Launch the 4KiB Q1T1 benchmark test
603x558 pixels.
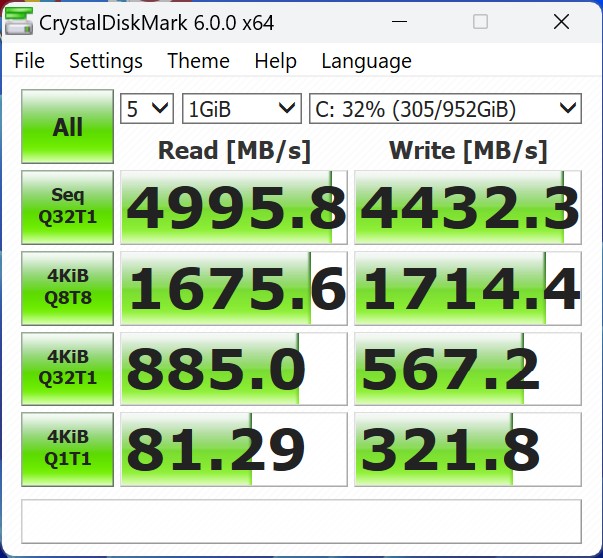point(68,449)
